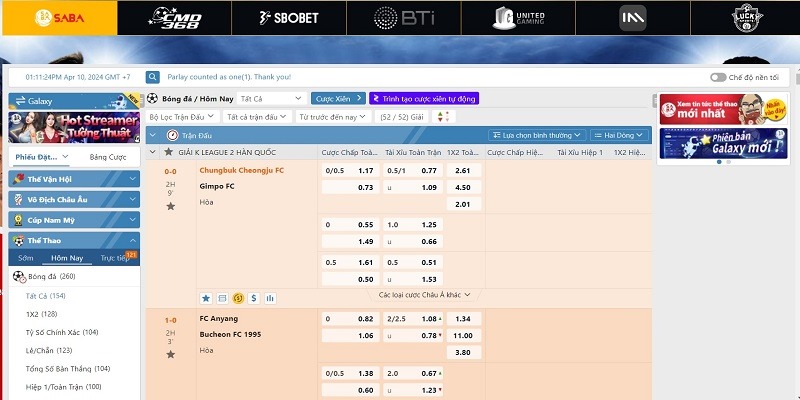Open the dollar sign icon below first match
This screenshot has height=400, width=800.
pos(254,297)
